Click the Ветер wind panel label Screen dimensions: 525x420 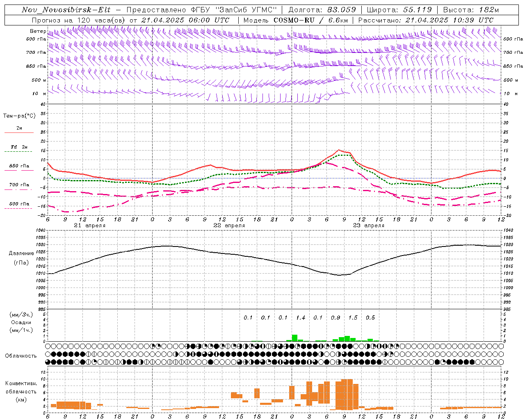pos(38,31)
